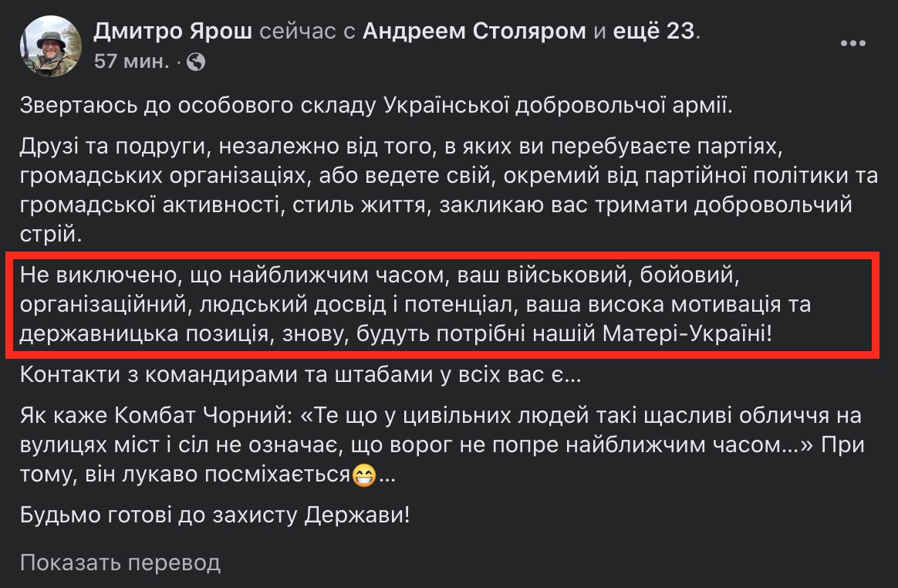This screenshot has height=588, width=898.
Task: Click the '57 мин.' post timestamp
Action: click(x=131, y=62)
